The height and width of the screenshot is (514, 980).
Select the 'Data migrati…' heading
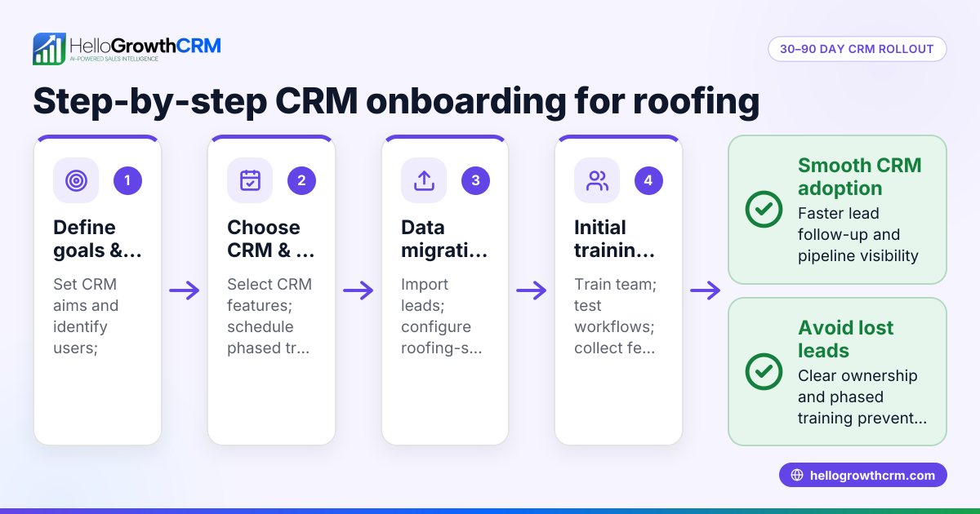[445, 239]
